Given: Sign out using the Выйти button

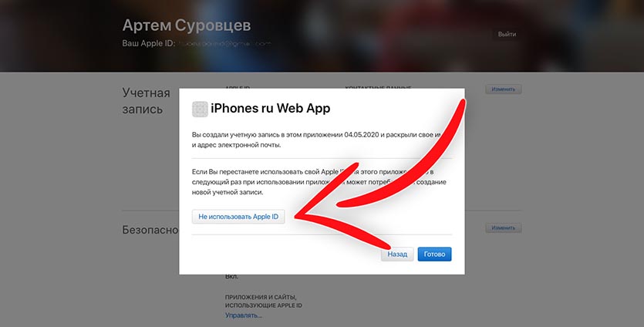Looking at the screenshot, I should pos(507,34).
